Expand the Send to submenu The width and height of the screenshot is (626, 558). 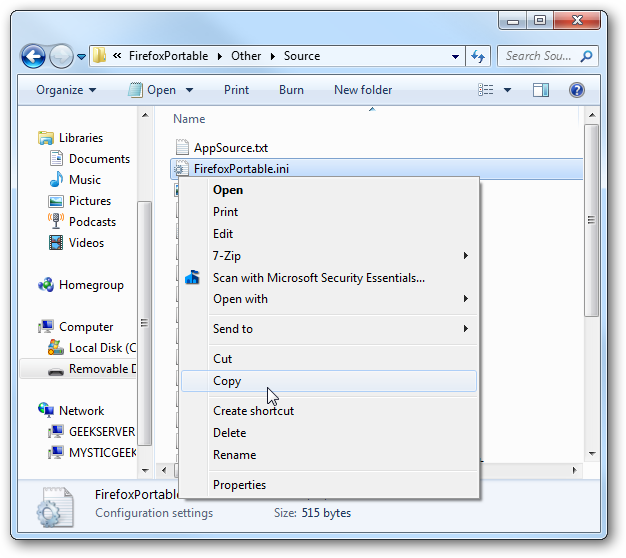point(329,329)
